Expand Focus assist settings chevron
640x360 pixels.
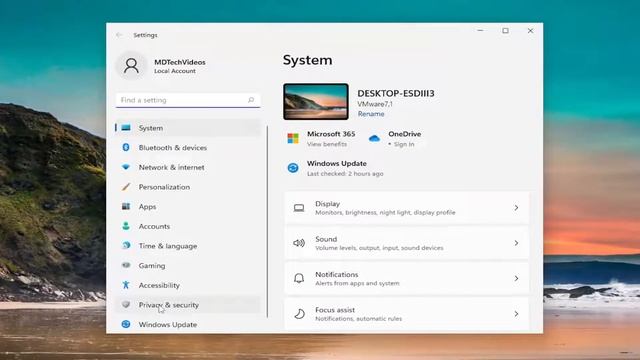(x=516, y=314)
